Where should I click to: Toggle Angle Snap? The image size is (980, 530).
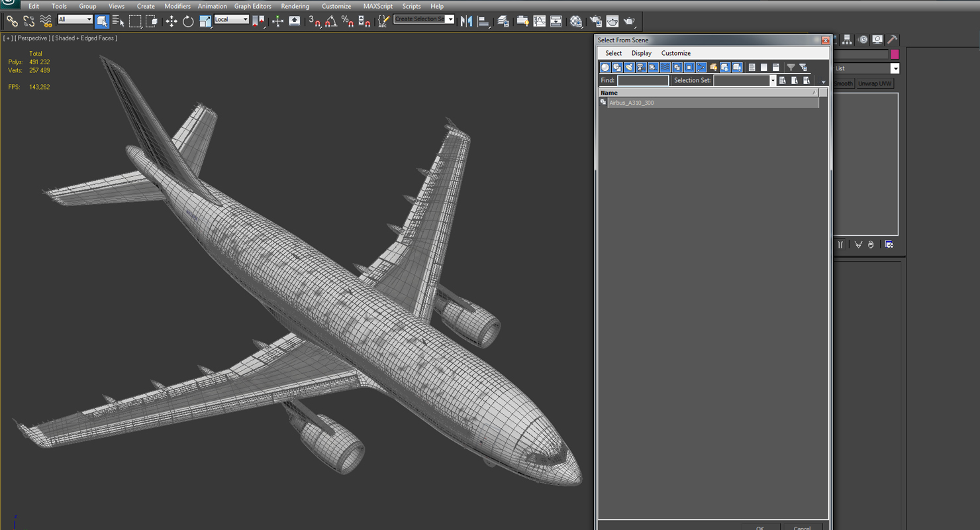[331, 21]
